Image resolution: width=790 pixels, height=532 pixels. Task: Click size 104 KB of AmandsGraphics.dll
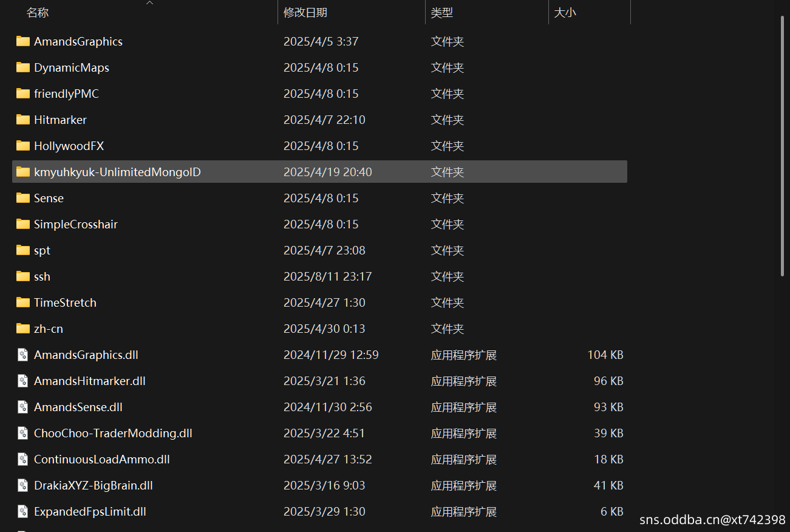coord(605,355)
